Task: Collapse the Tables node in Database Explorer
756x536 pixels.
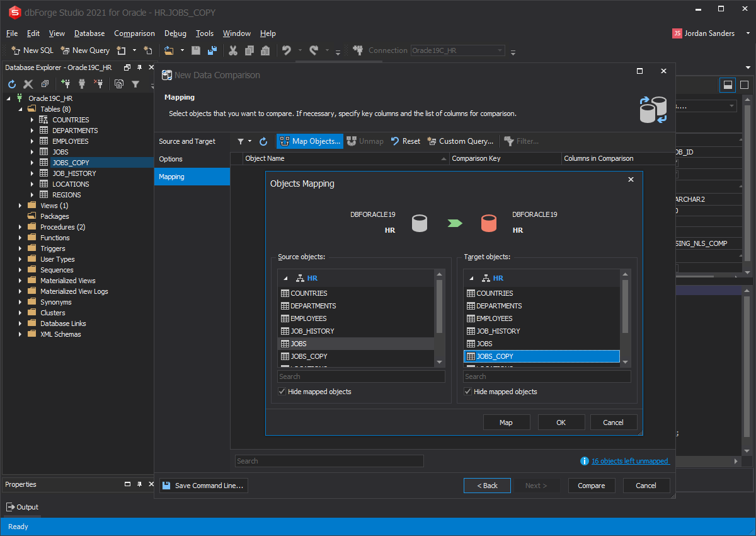Action: click(20, 108)
